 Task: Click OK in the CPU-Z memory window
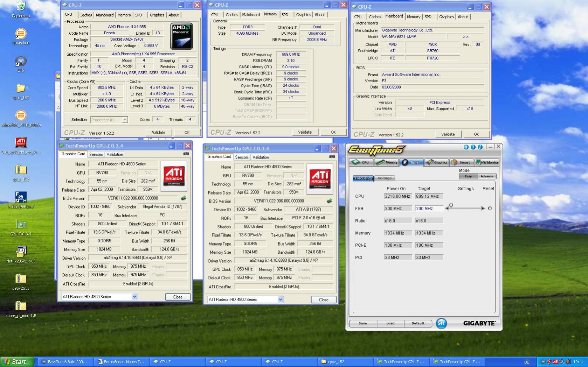[x=333, y=132]
